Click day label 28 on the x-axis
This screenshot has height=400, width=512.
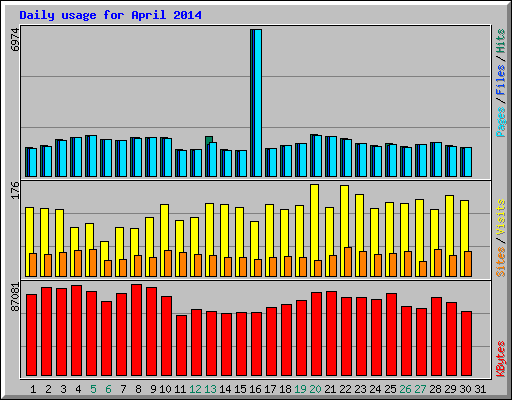pyautogui.click(x=435, y=389)
